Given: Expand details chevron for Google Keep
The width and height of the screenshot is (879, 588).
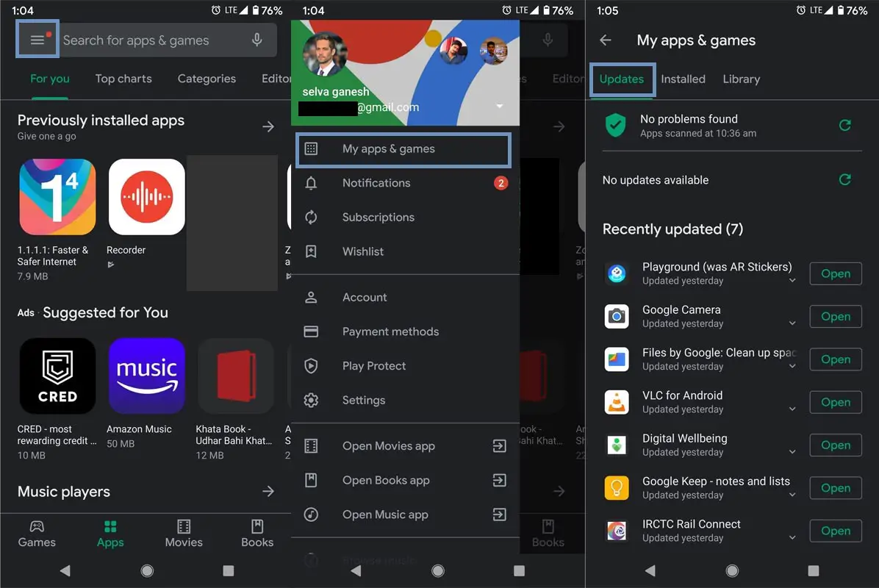Looking at the screenshot, I should (x=792, y=495).
